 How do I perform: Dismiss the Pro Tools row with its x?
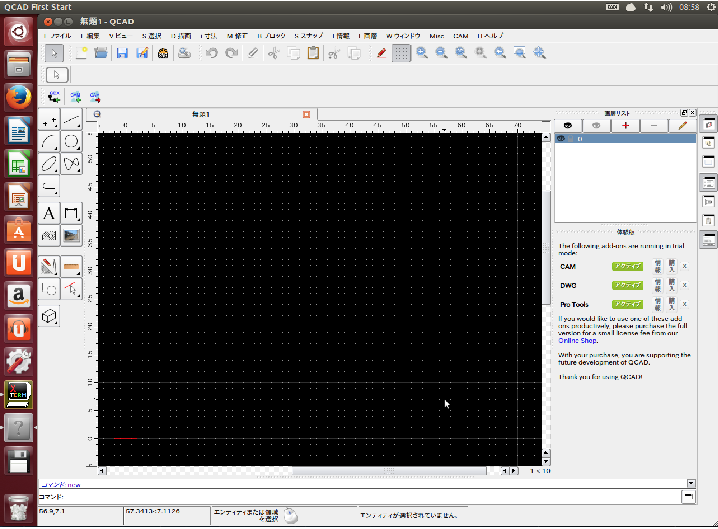tap(685, 304)
